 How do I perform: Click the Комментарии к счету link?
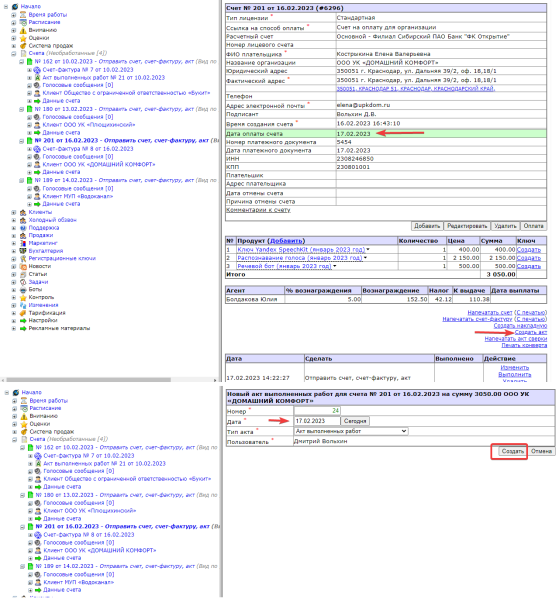pyautogui.click(x=258, y=210)
